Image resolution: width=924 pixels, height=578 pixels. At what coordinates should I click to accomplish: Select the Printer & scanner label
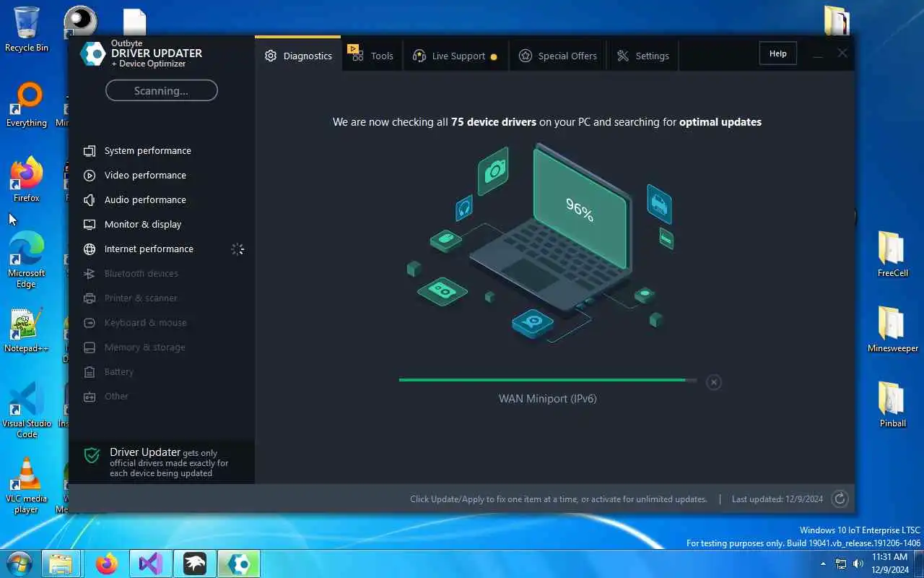[141, 298]
